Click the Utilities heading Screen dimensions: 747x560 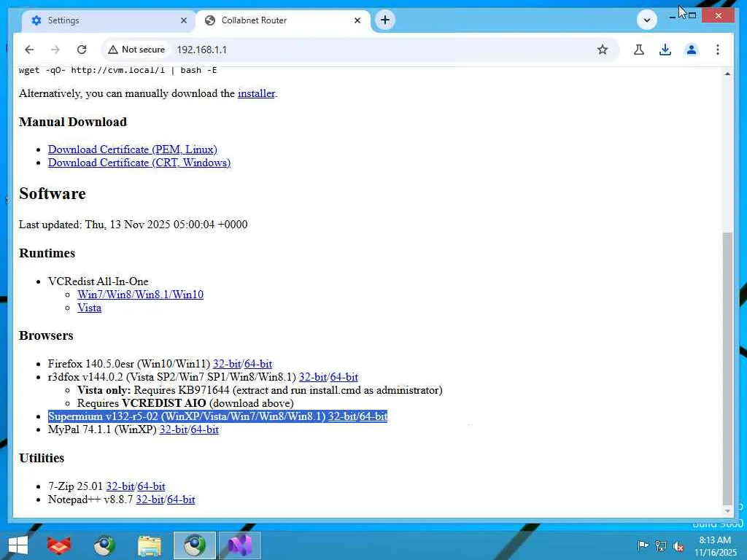pyautogui.click(x=42, y=458)
